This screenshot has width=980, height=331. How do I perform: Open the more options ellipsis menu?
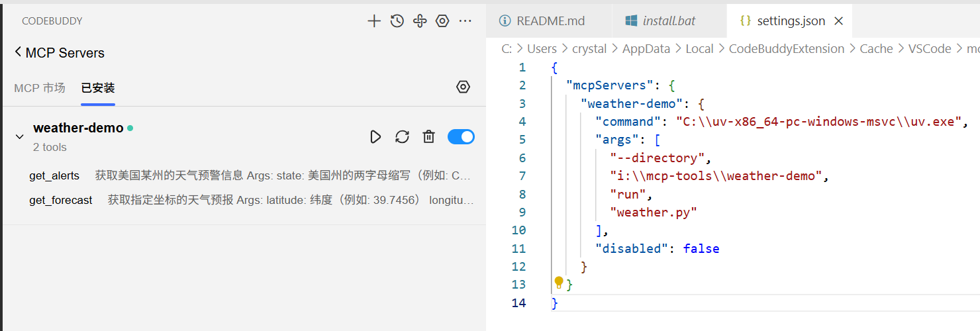465,21
